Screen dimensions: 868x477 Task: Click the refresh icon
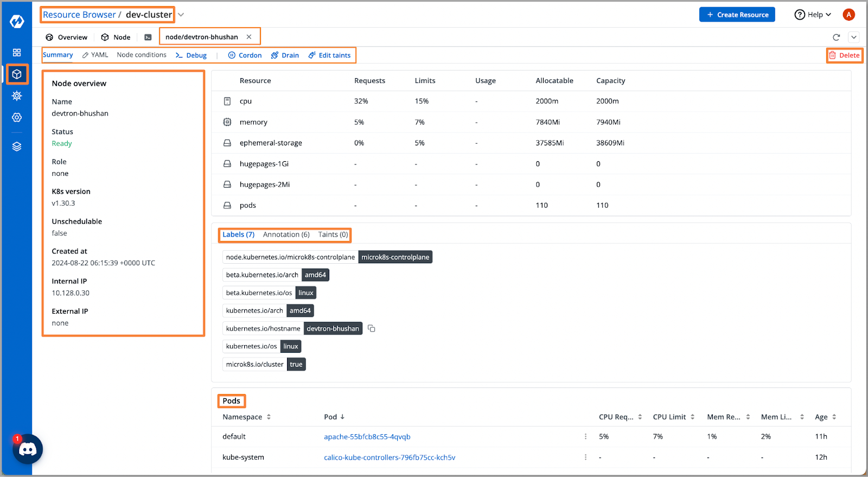tap(836, 37)
